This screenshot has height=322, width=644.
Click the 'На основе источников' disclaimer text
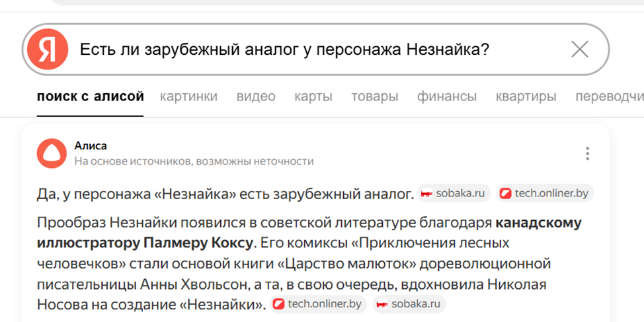194,161
